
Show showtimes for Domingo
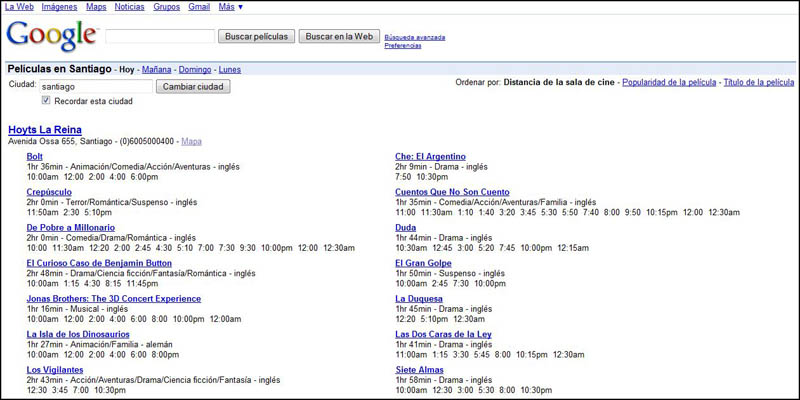(x=195, y=70)
